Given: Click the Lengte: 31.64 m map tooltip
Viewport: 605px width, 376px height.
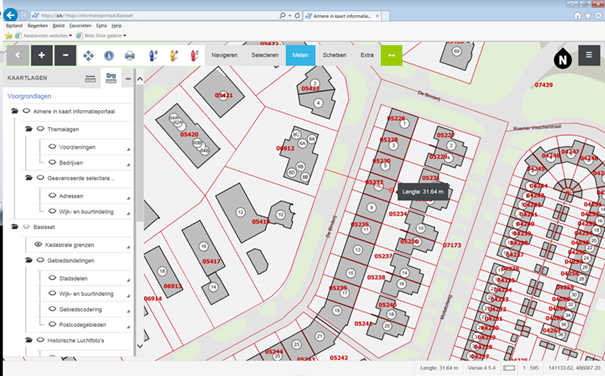Looking at the screenshot, I should pos(423,191).
